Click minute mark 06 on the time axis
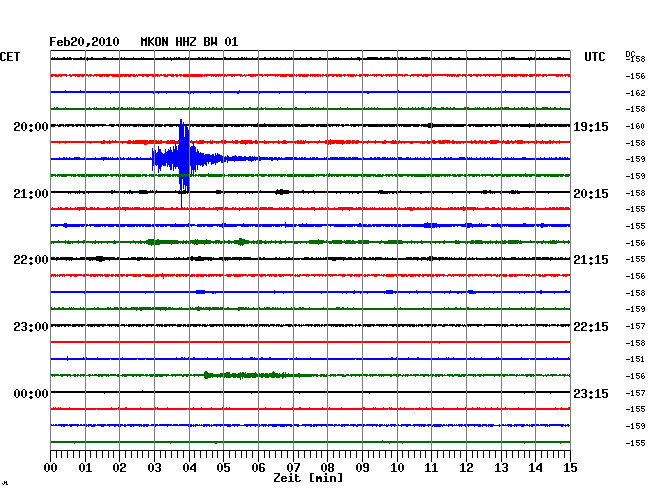The image size is (650, 494). click(258, 467)
